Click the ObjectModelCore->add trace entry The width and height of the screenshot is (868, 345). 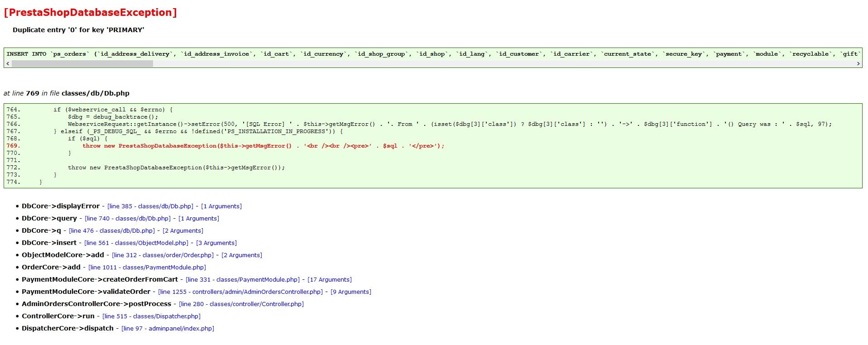point(63,255)
